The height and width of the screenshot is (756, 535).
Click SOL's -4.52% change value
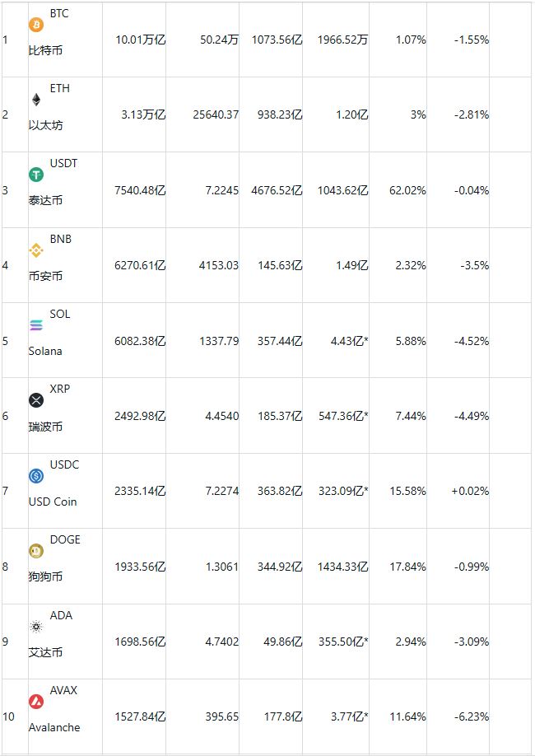[x=472, y=341]
